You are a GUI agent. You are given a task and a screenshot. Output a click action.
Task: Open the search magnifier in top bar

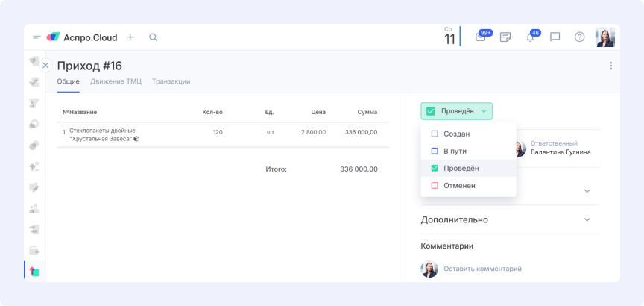pyautogui.click(x=153, y=37)
